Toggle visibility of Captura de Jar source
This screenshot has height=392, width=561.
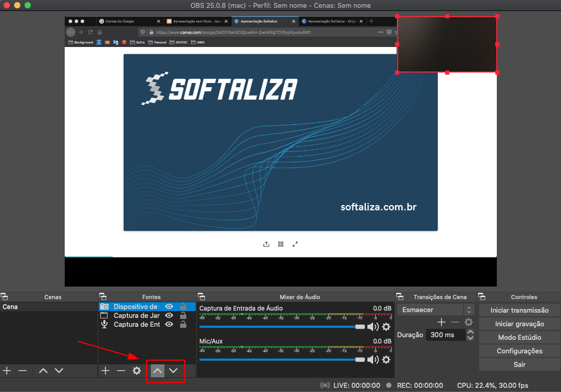click(169, 315)
